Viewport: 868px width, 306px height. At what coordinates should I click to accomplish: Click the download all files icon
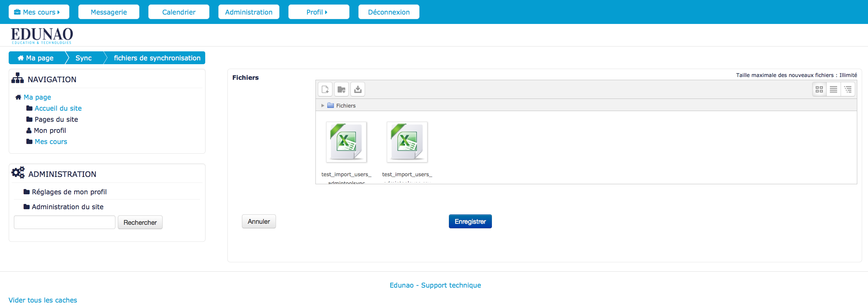[358, 90]
